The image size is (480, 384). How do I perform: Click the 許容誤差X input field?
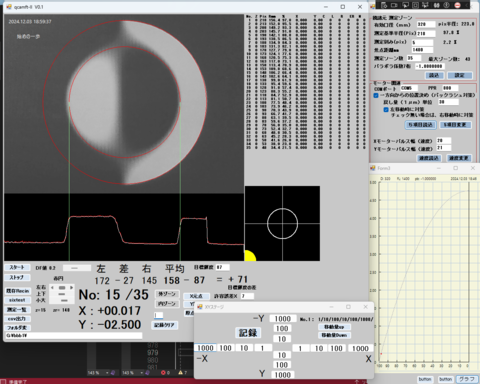247,296
